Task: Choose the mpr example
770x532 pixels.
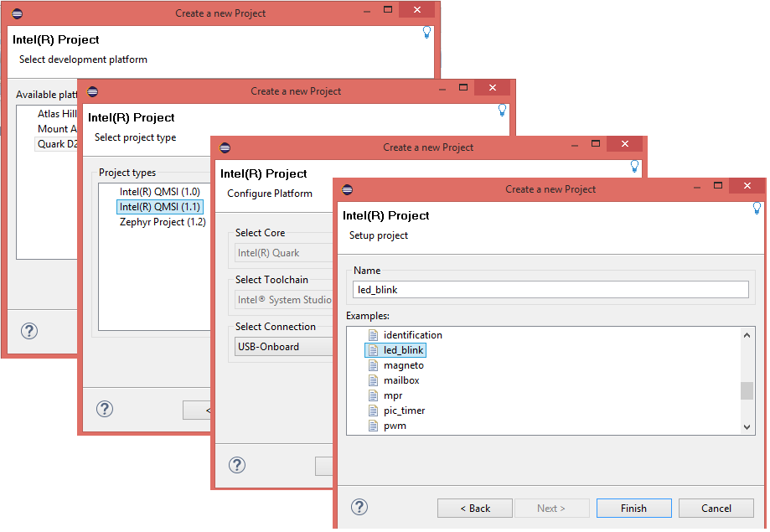Action: tap(393, 396)
